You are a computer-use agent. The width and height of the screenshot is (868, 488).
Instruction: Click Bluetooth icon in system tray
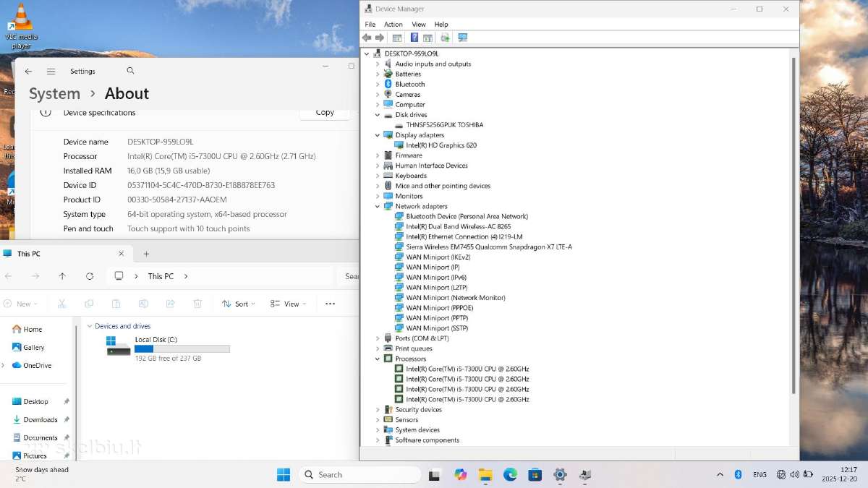click(739, 475)
